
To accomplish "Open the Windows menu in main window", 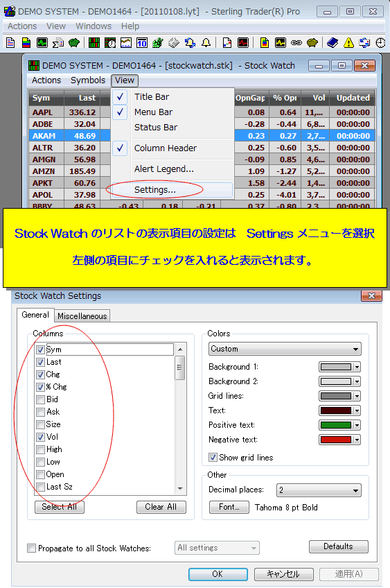I will coord(94,26).
